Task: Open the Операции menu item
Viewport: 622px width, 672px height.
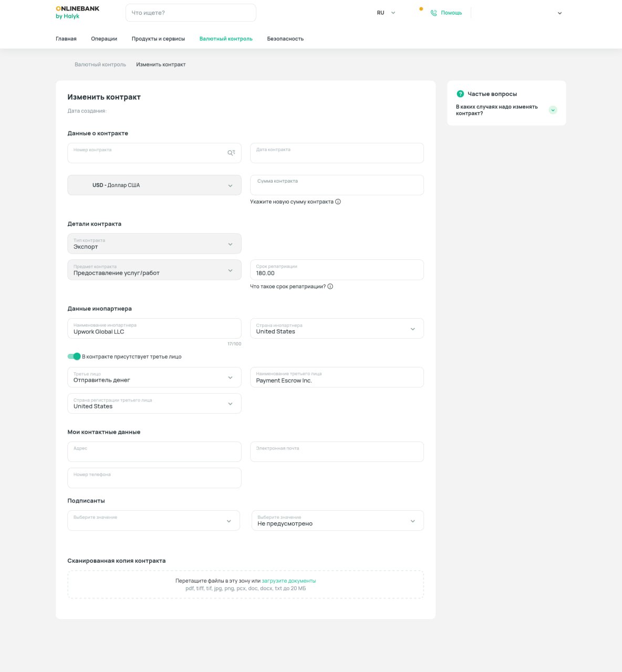Action: (x=104, y=39)
